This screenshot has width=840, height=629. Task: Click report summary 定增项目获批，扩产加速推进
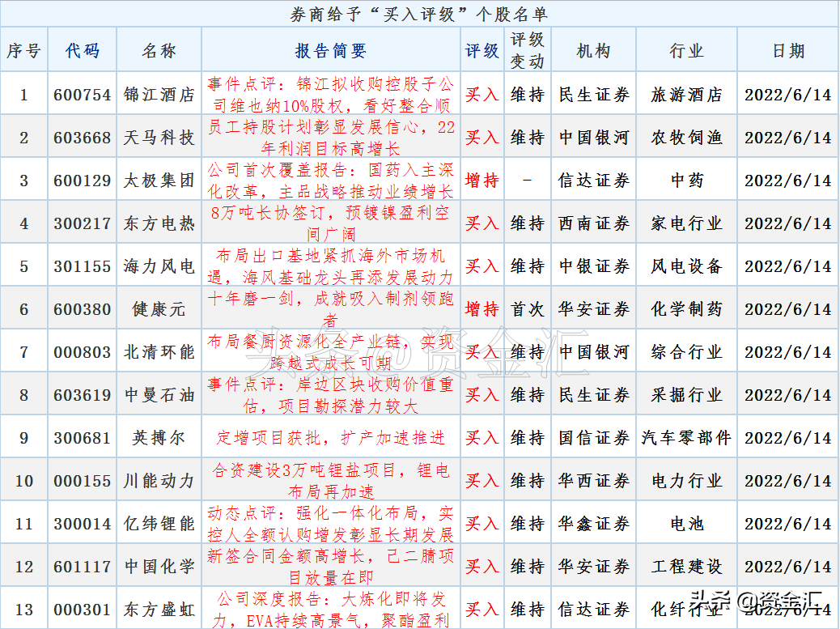click(330, 438)
